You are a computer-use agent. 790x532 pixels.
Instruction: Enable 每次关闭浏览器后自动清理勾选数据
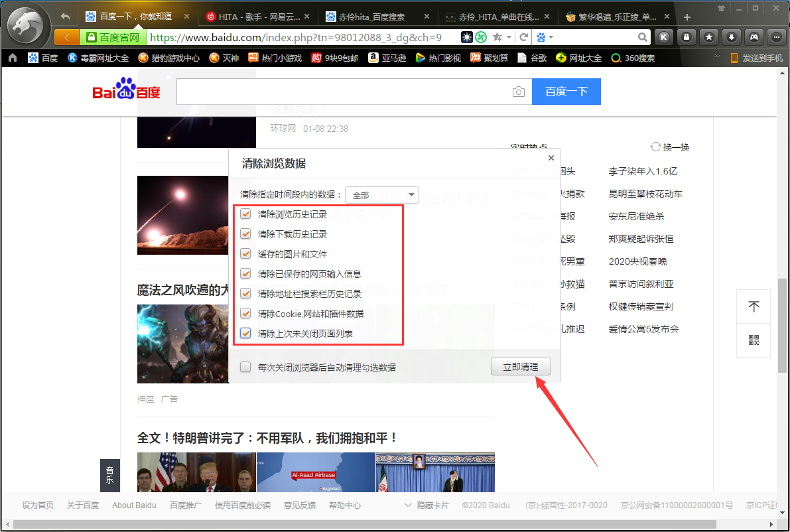[245, 366]
